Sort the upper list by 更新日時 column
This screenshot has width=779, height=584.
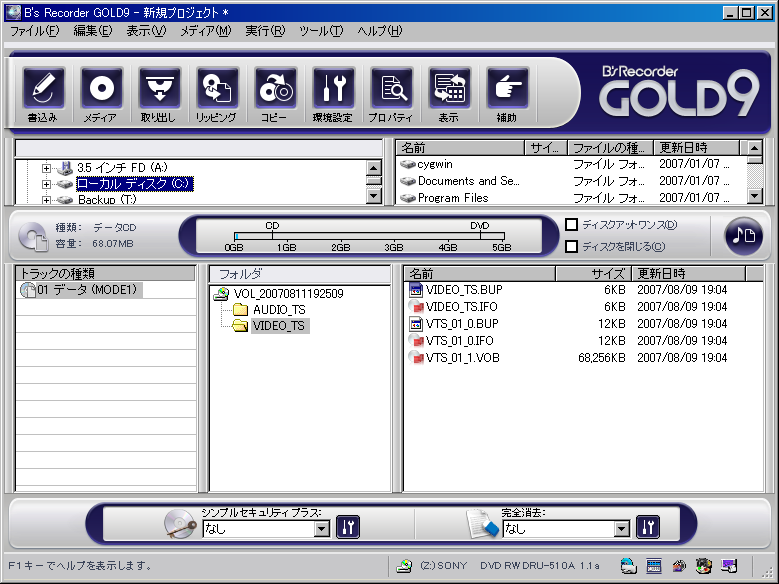(x=696, y=148)
